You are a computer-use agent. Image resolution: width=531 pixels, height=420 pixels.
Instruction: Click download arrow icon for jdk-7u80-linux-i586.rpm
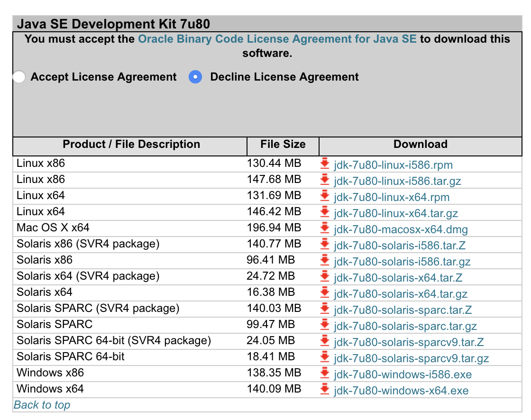click(325, 164)
